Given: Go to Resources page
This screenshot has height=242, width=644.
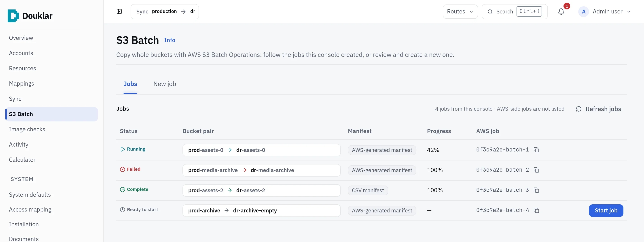Looking at the screenshot, I should (23, 68).
